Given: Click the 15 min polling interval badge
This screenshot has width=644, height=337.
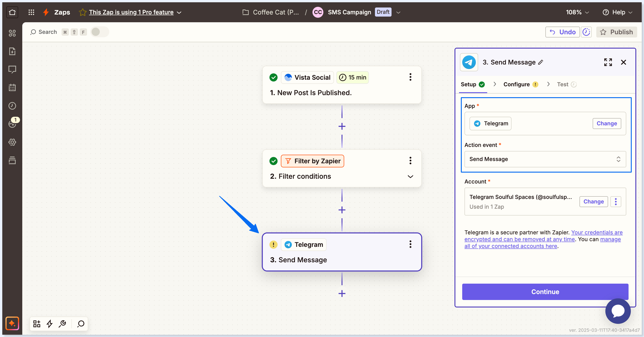Looking at the screenshot, I should click(x=352, y=77).
